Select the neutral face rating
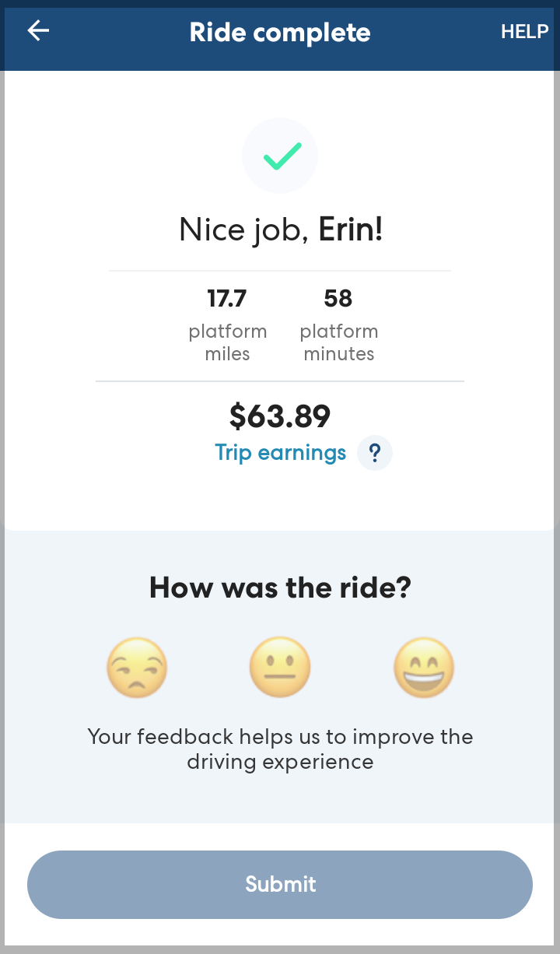560x954 pixels. tap(280, 668)
